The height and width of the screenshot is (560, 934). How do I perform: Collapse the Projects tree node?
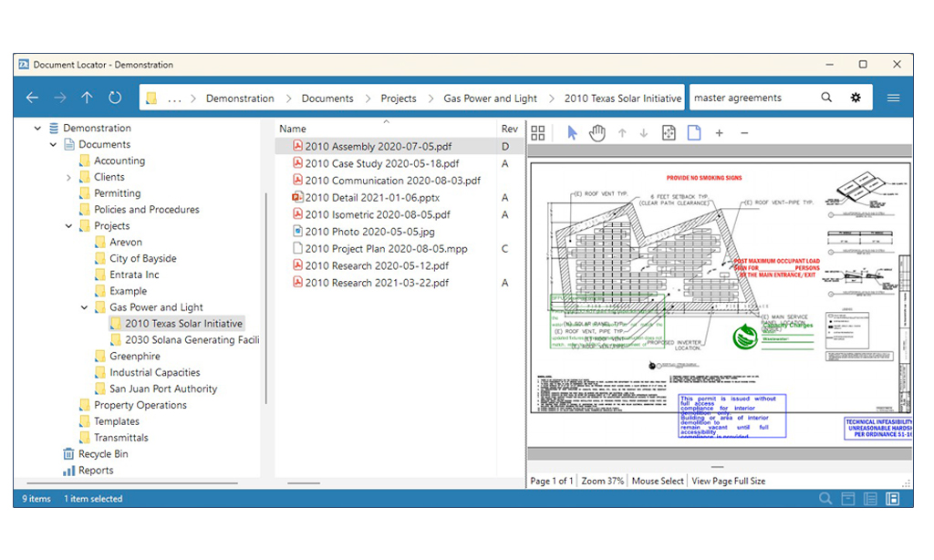click(x=68, y=226)
